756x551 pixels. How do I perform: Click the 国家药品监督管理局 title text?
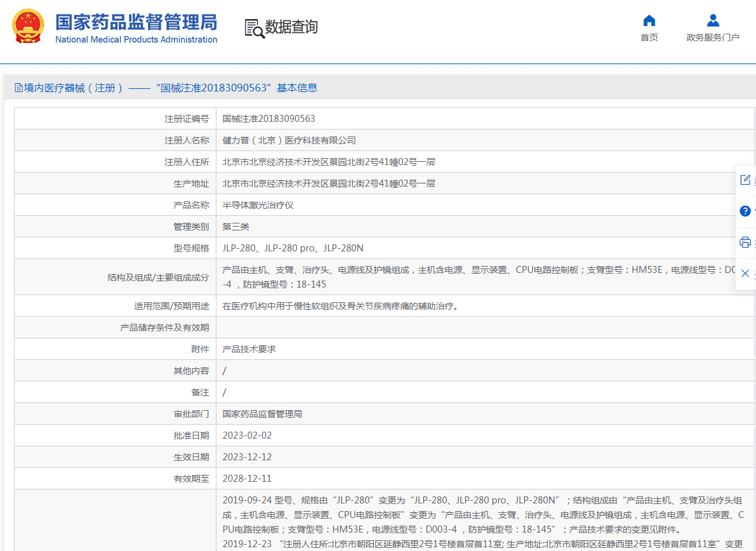[136, 22]
